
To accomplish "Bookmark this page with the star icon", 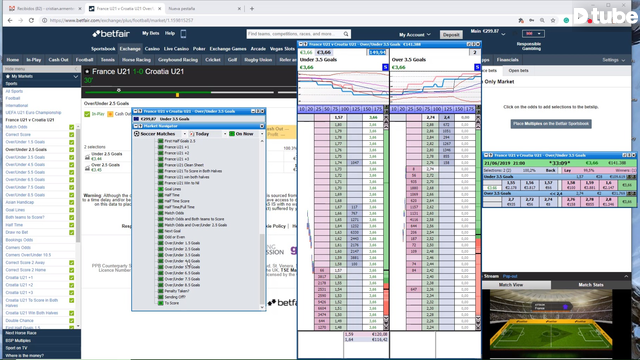I will pyautogui.click(x=553, y=20).
